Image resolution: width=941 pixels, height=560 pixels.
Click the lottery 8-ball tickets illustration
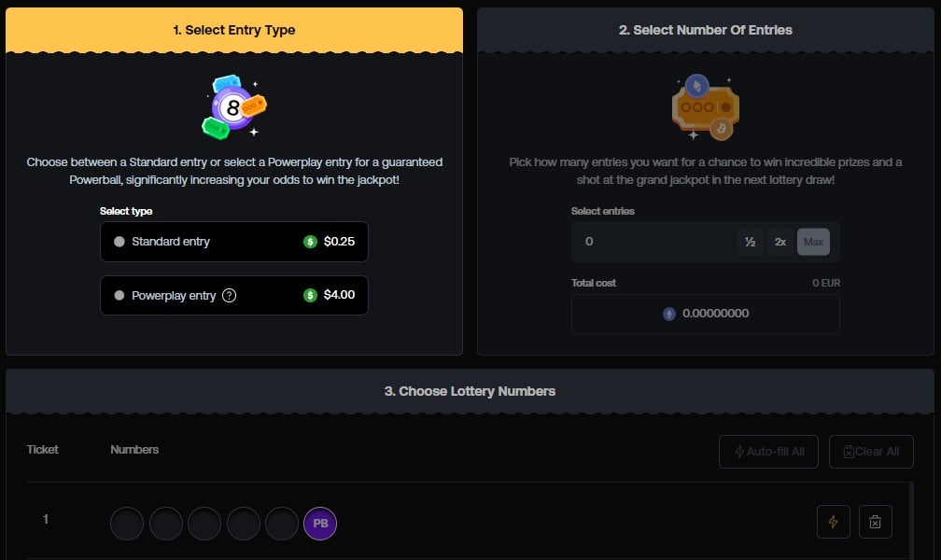point(234,107)
